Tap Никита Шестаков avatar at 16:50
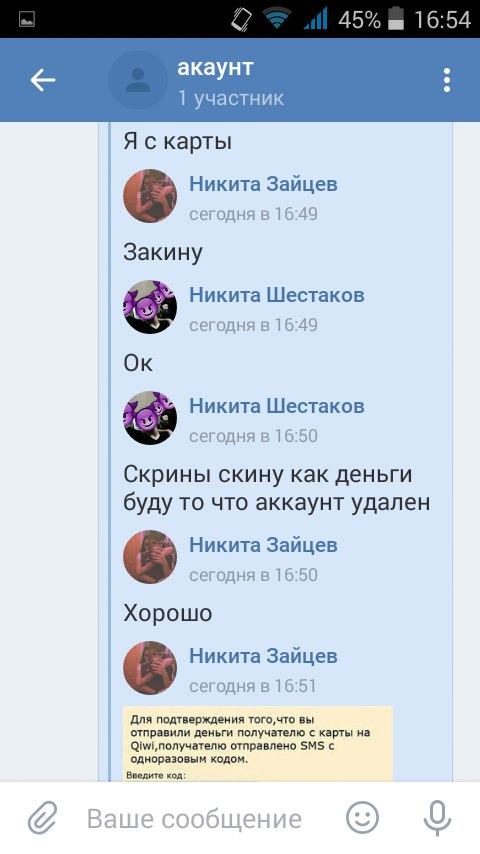This screenshot has height=854, width=480. coord(150,418)
